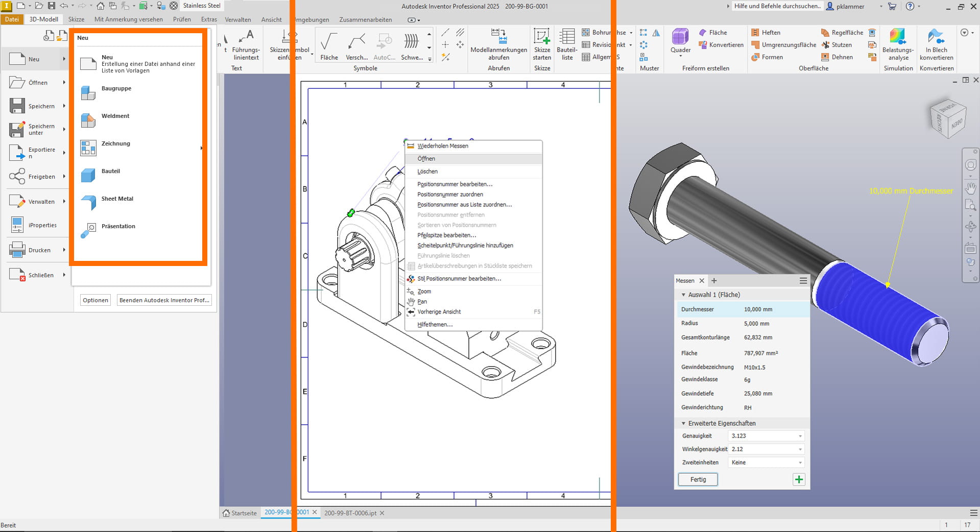Add a new measurement with the plus tab
The image size is (980, 532).
pyautogui.click(x=713, y=280)
